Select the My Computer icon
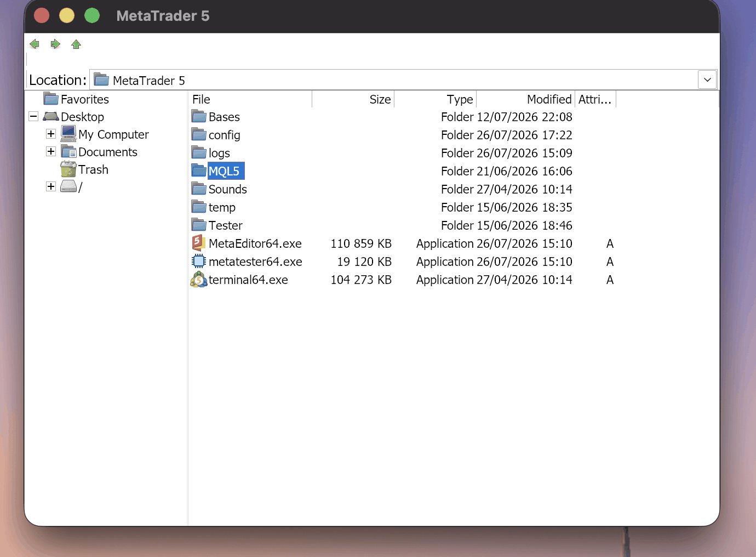756x557 pixels. [x=68, y=134]
